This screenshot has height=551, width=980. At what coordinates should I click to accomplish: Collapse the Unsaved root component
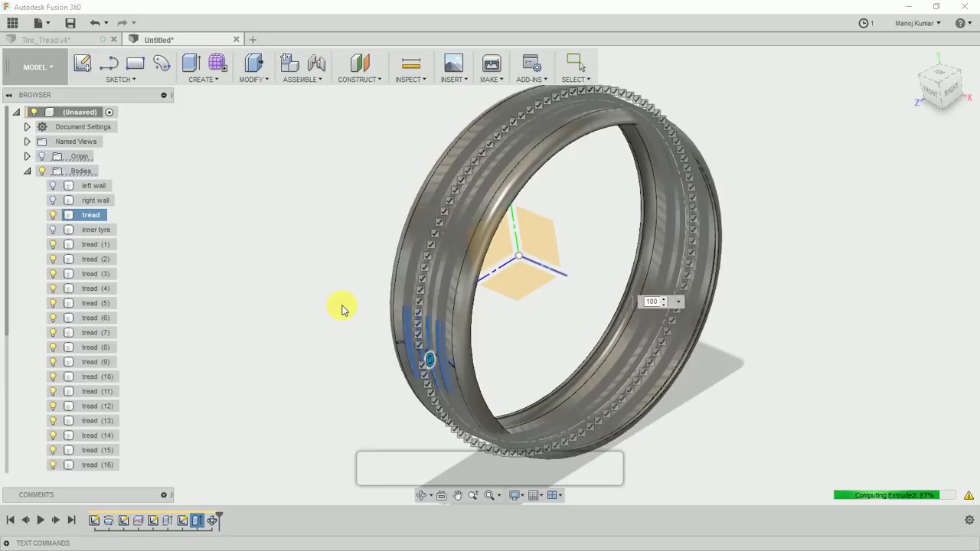tap(16, 112)
